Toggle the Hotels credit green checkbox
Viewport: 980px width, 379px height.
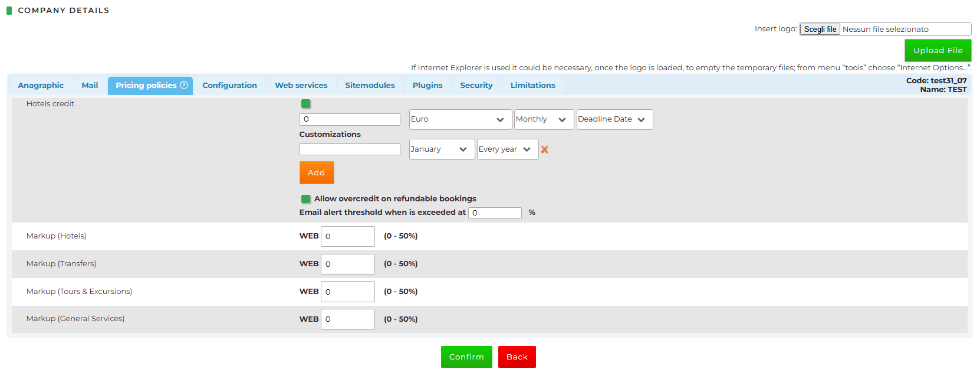click(305, 104)
